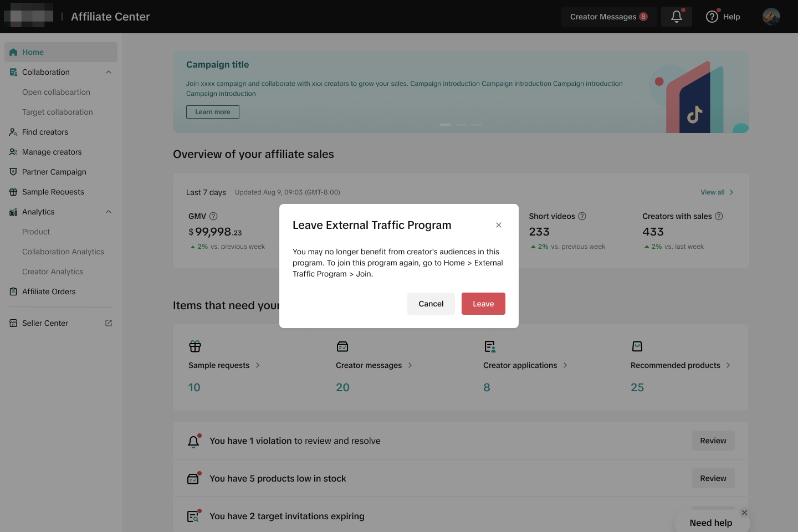Open Find creators in the sidebar

pos(45,132)
